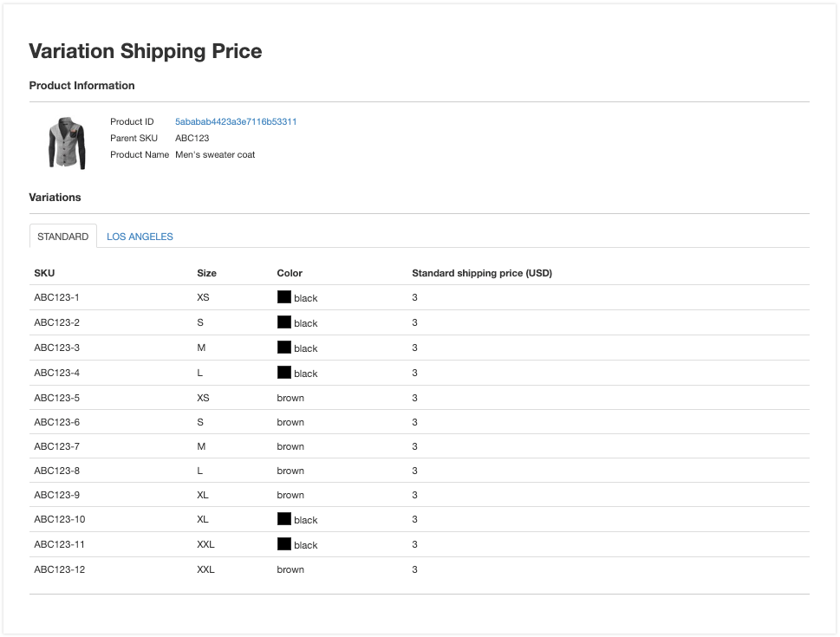Click black color swatch for ABC123-1
Viewport: 840px width, 637px height.
coord(283,297)
